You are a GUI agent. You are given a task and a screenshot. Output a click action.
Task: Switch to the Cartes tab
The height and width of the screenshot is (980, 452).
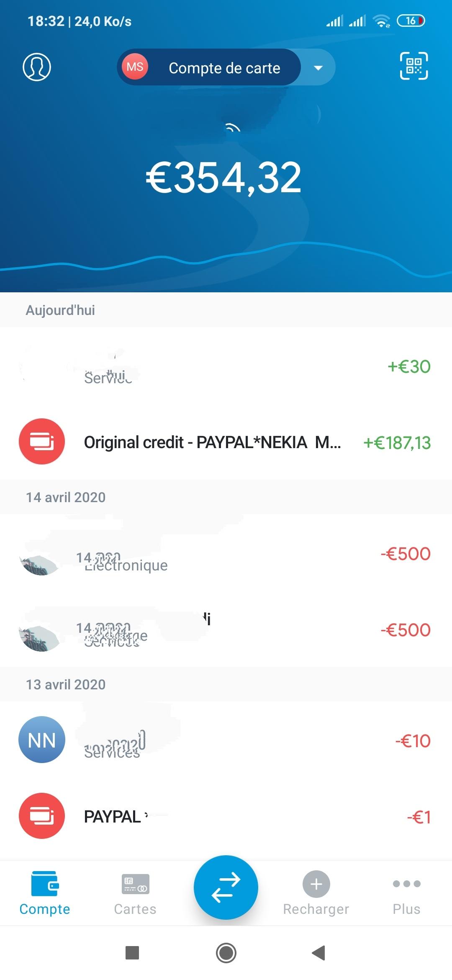coord(135,893)
